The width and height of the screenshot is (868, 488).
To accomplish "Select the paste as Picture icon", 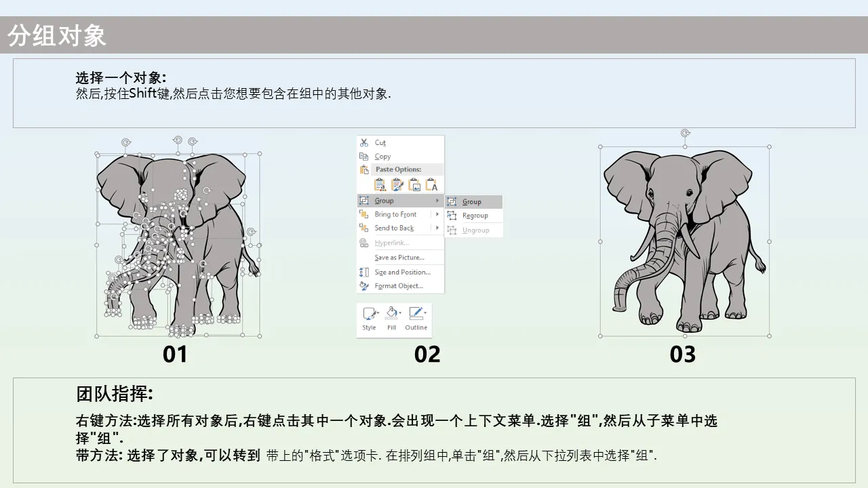I will click(414, 184).
